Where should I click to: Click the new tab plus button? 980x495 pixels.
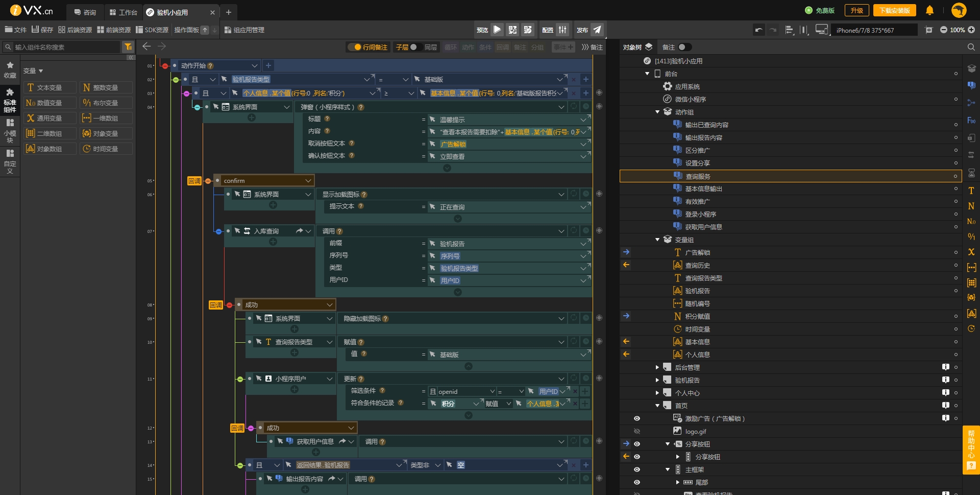(x=229, y=12)
